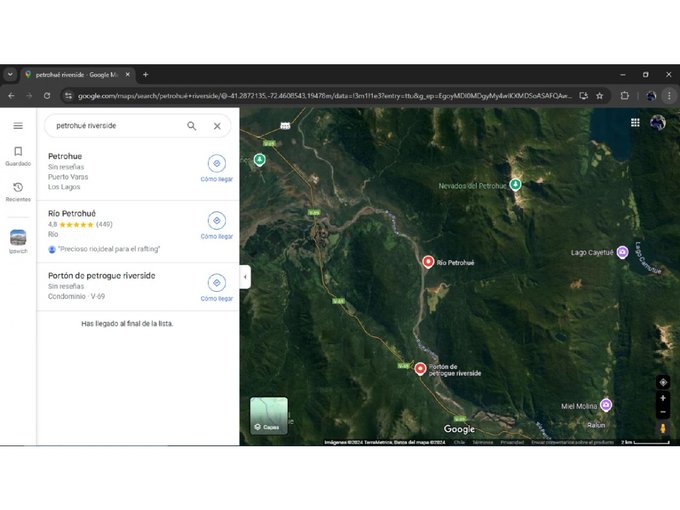The image size is (680, 510).
Task: Open a new browser tab
Action: pos(145,74)
